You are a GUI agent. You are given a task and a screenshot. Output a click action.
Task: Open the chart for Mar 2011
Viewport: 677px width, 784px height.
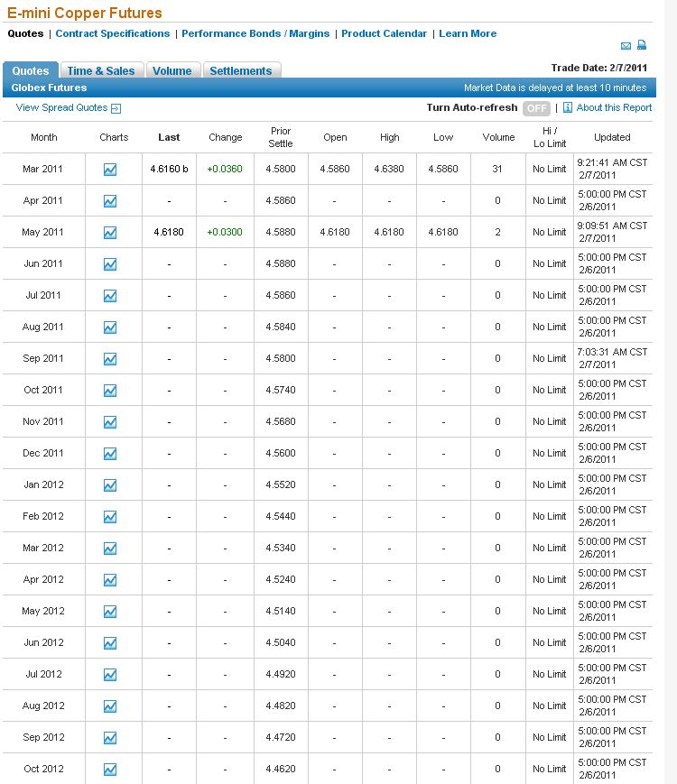click(110, 170)
